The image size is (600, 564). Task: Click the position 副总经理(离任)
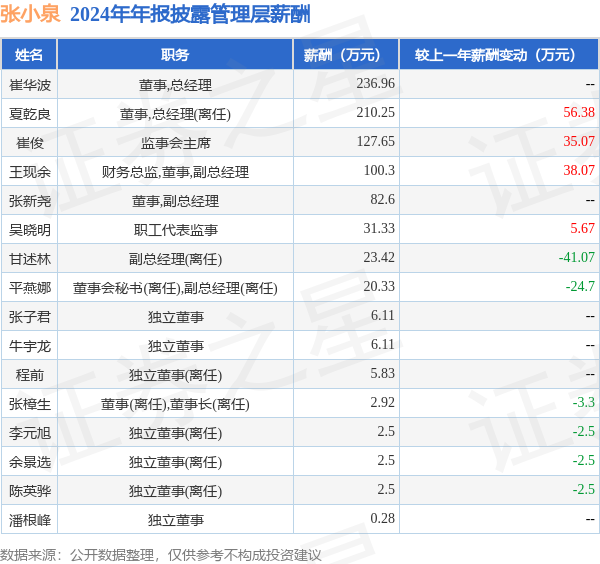click(175, 259)
